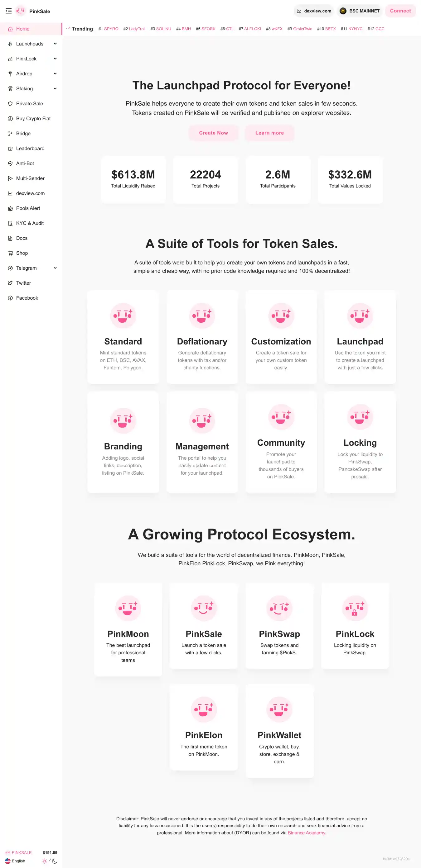Switch to light mode via sun icon

pos(44,861)
